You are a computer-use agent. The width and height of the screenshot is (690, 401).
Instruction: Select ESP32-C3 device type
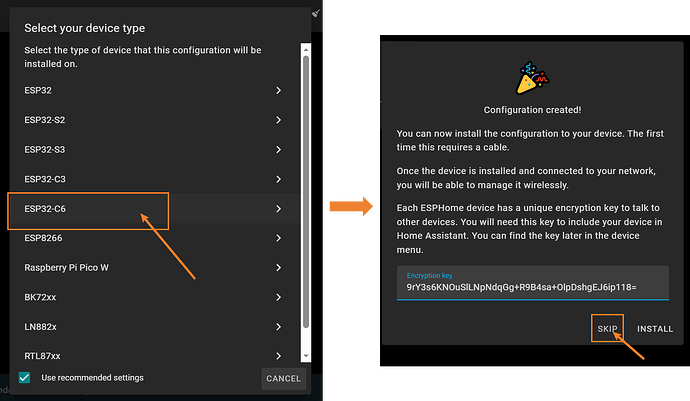point(154,179)
